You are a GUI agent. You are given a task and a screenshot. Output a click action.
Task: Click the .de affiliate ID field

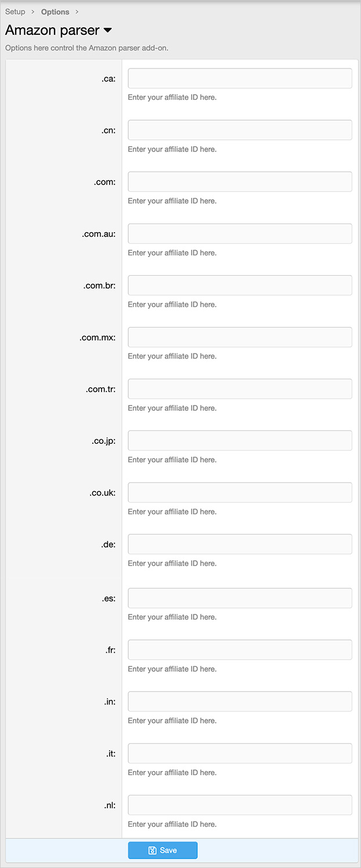[240, 544]
